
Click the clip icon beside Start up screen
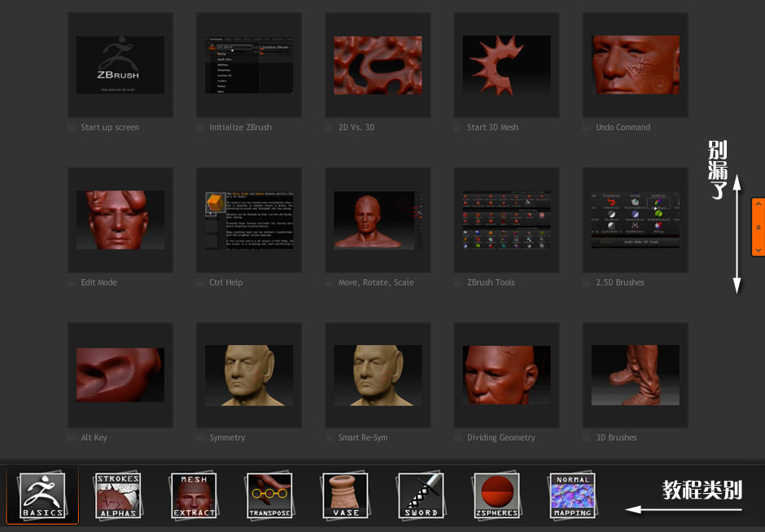(x=72, y=127)
